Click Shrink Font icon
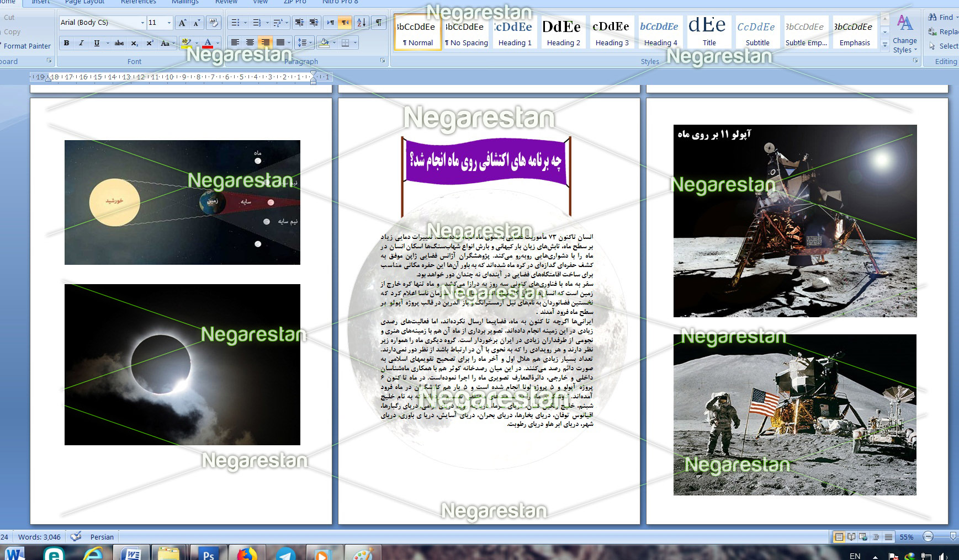959x560 pixels. [x=197, y=23]
